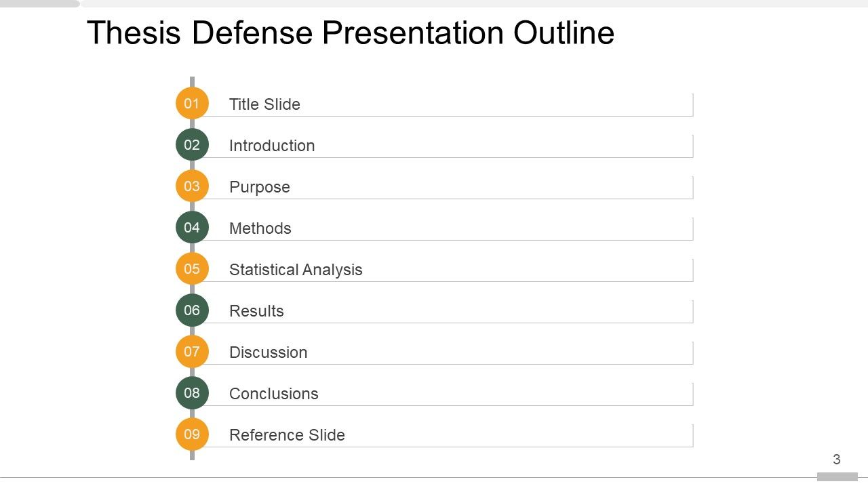
Task: Click the slide number 3
Action: [837, 460]
